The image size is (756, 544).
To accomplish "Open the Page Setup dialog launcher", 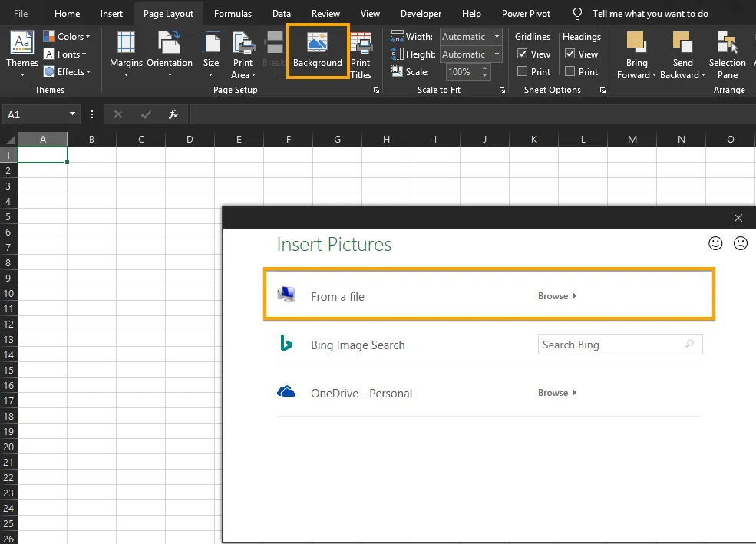I will click(x=376, y=90).
